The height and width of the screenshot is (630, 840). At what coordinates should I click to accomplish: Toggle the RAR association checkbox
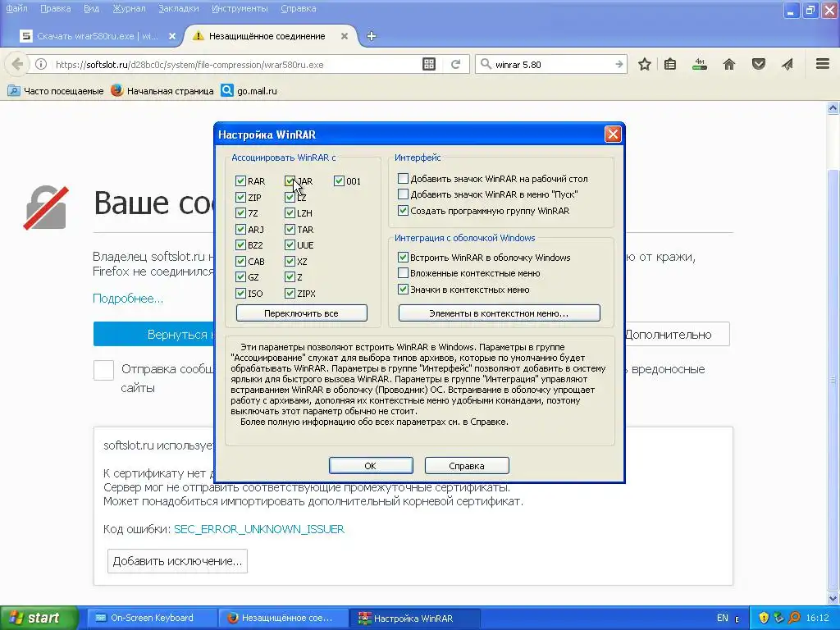(x=240, y=181)
